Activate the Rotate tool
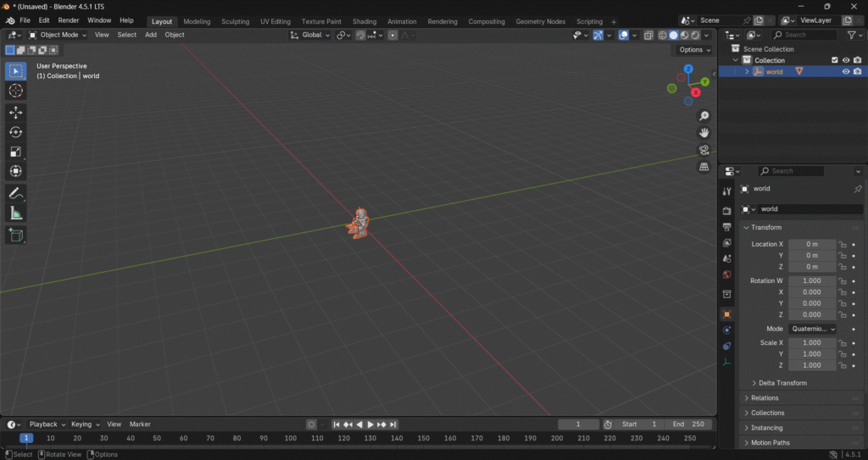Viewport: 868px width, 460px height. click(15, 132)
